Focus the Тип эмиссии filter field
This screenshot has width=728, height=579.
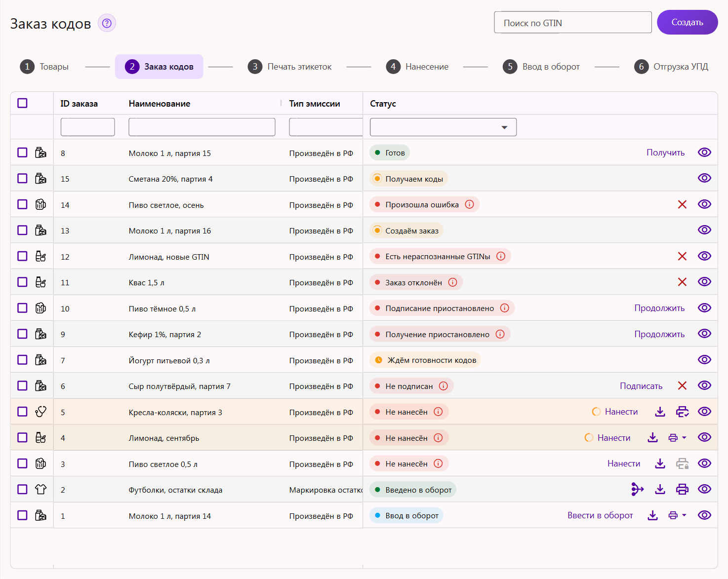pos(326,127)
